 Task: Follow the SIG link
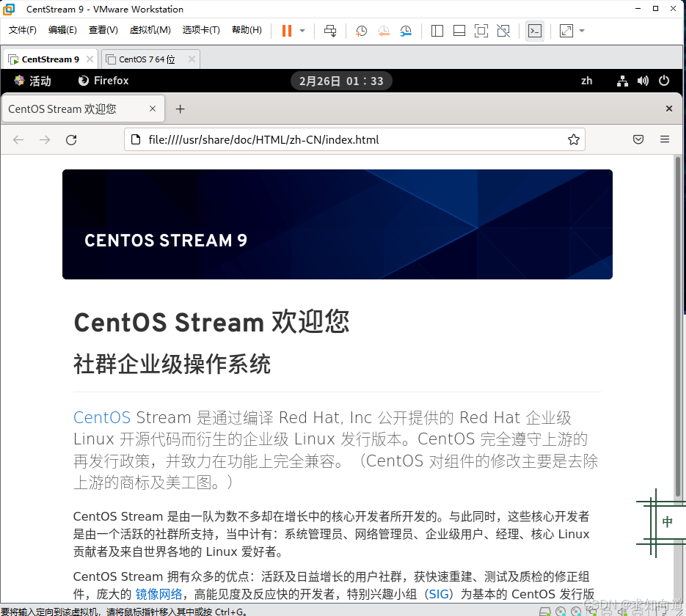click(x=439, y=594)
